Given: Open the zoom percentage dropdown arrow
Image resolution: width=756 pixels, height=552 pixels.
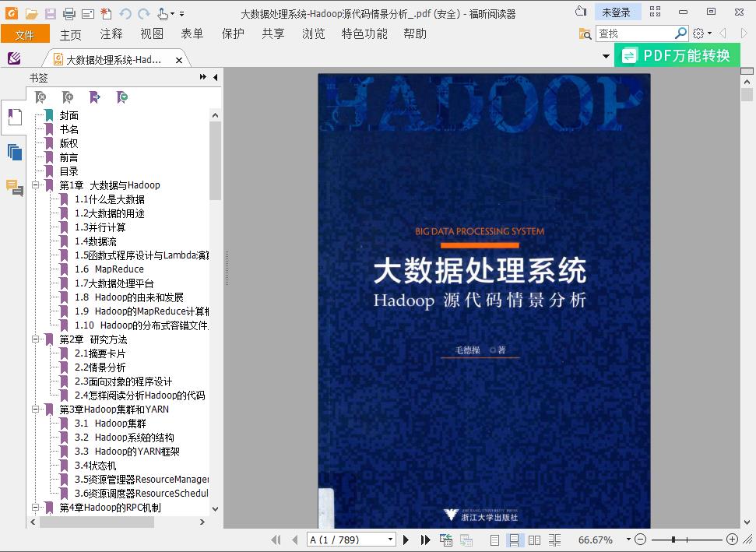Looking at the screenshot, I should [x=628, y=540].
